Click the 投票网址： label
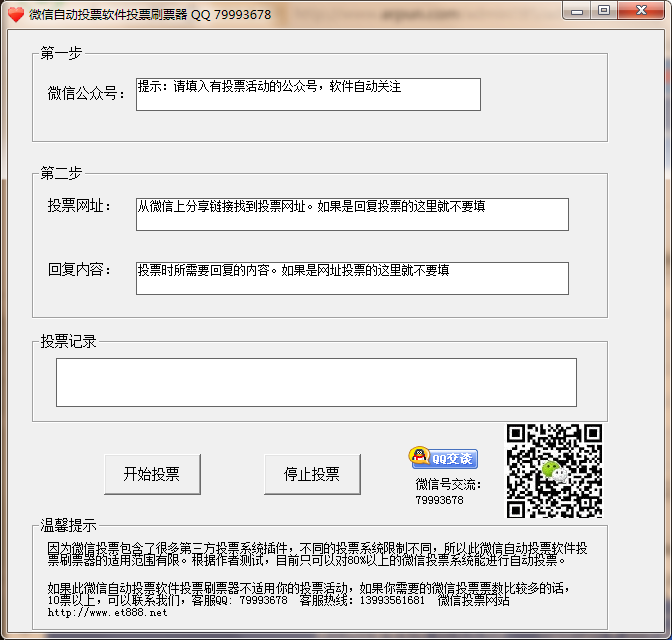Screen dimensions: 672x640 pyautogui.click(x=79, y=205)
